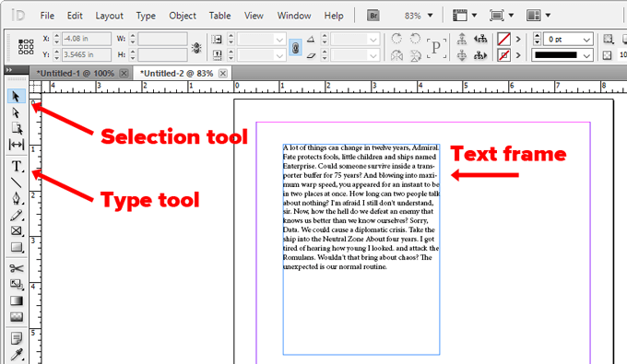Image resolution: width=627 pixels, height=364 pixels.
Task: Open Adobe Bridge with Br button
Action: coord(373,16)
